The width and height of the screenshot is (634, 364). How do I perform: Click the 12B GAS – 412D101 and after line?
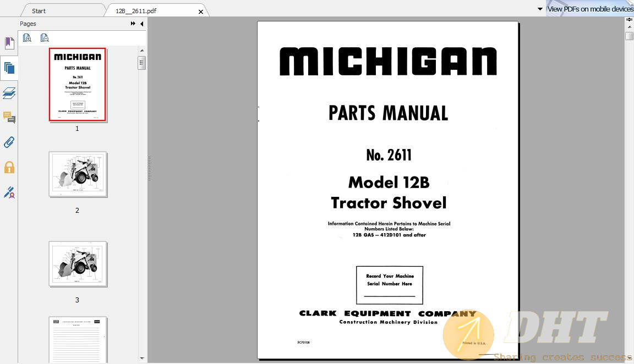[389, 235]
